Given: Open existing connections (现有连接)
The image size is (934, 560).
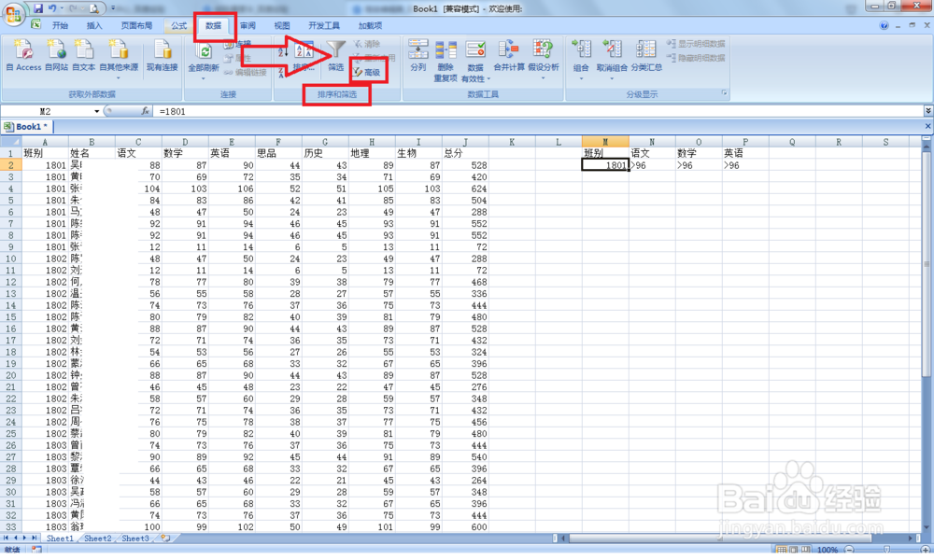Looking at the screenshot, I should coord(162,55).
